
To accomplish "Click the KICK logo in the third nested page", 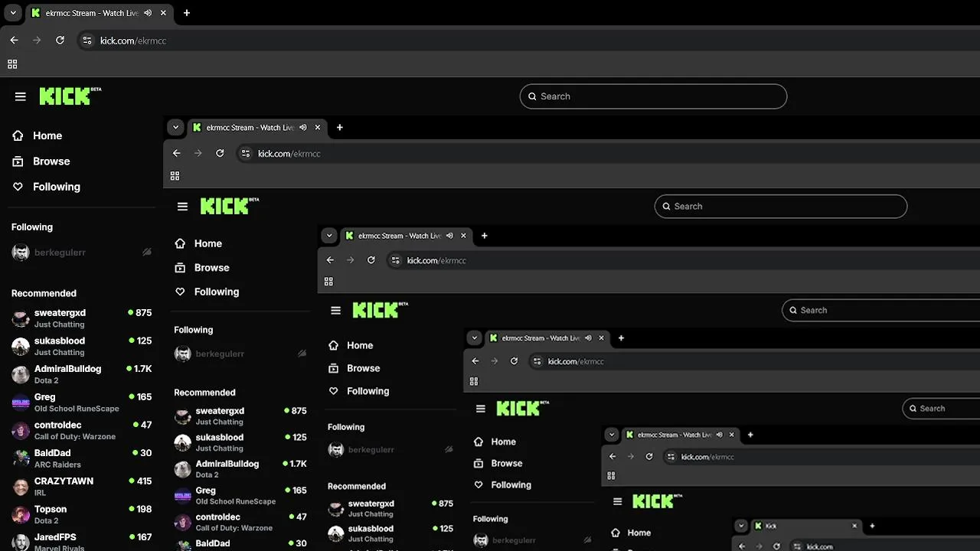I will (380, 310).
